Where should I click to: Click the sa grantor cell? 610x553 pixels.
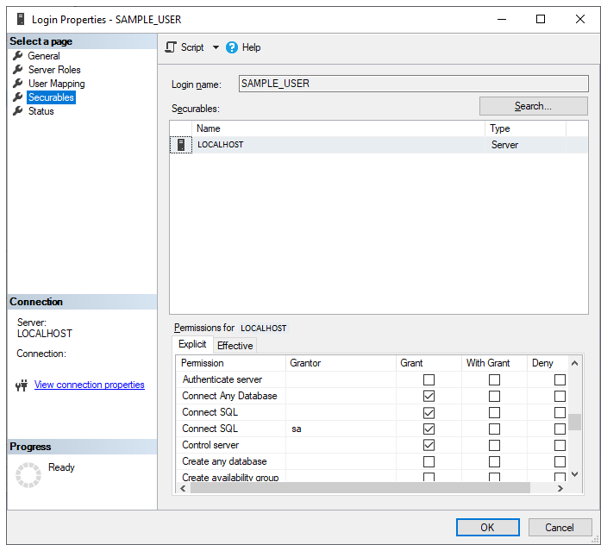click(341, 429)
